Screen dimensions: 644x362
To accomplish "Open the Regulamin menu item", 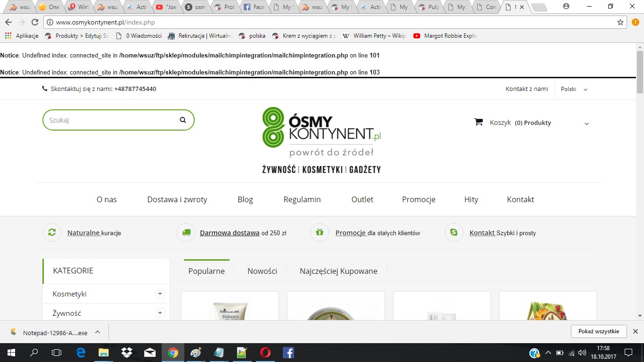I will 302,199.
